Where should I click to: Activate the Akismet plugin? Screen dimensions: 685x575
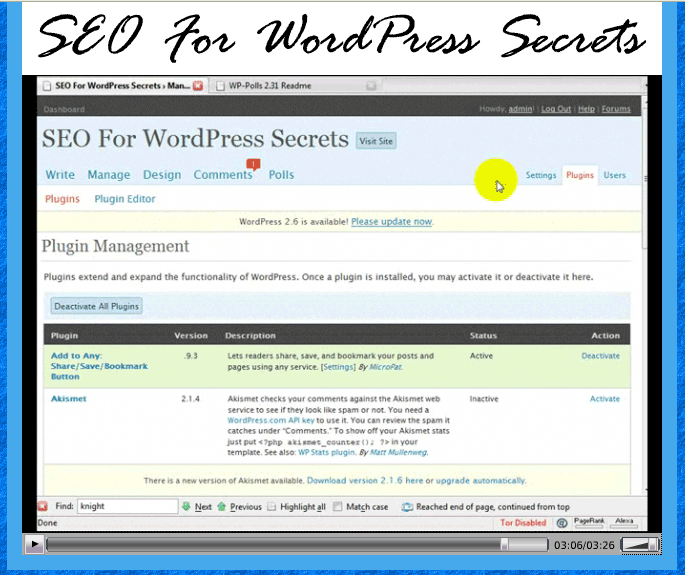pyautogui.click(x=605, y=398)
